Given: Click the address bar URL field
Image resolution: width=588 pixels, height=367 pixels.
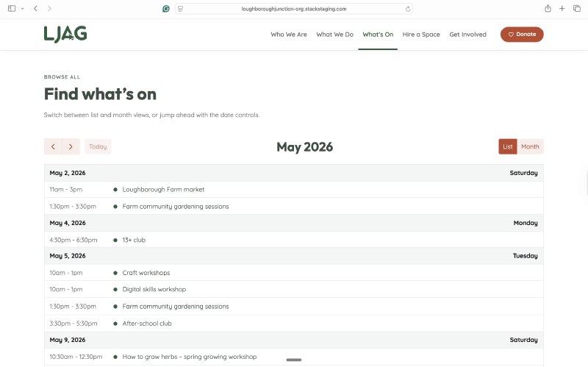Looking at the screenshot, I should pyautogui.click(x=293, y=9).
